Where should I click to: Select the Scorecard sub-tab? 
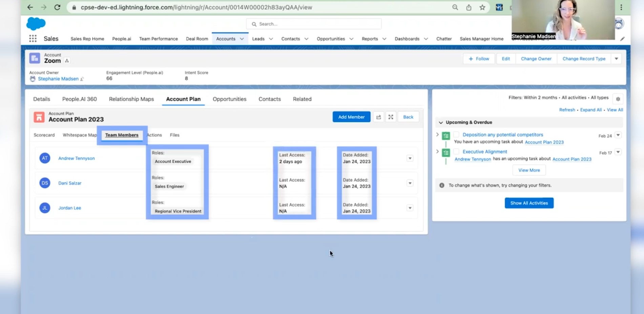pyautogui.click(x=44, y=135)
